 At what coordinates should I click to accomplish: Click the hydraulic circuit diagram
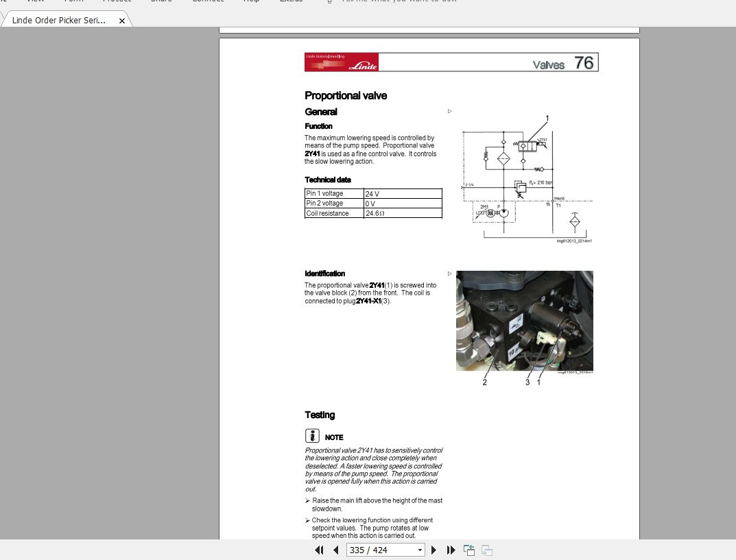(x=527, y=179)
